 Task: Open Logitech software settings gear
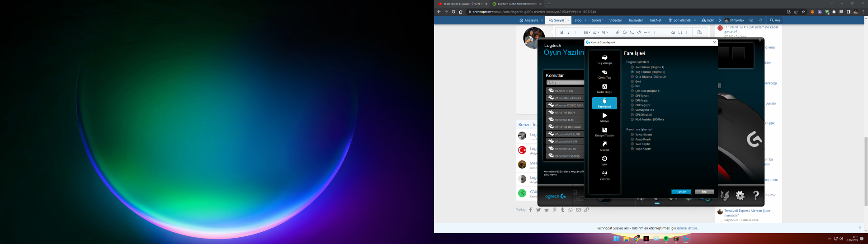tap(740, 195)
